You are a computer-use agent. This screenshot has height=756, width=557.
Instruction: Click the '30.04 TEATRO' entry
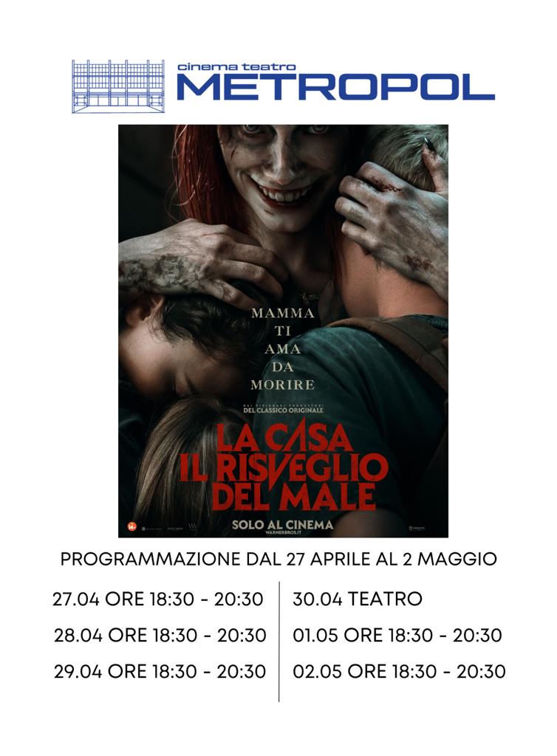pos(358,599)
